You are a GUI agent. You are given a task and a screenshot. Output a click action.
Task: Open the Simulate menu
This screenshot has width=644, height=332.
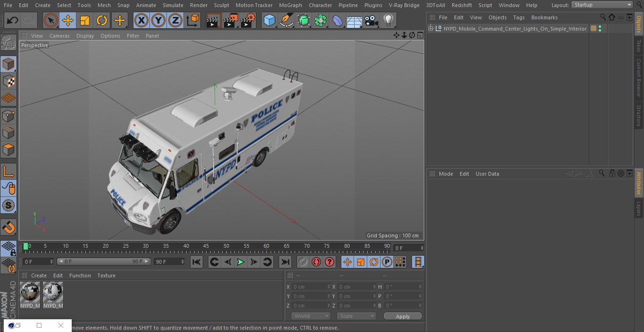pyautogui.click(x=173, y=5)
